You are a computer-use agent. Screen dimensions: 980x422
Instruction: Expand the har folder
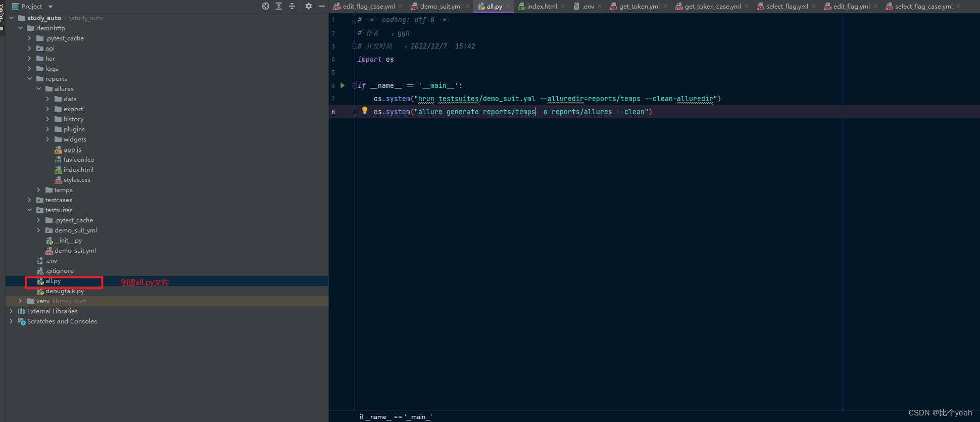coord(29,58)
